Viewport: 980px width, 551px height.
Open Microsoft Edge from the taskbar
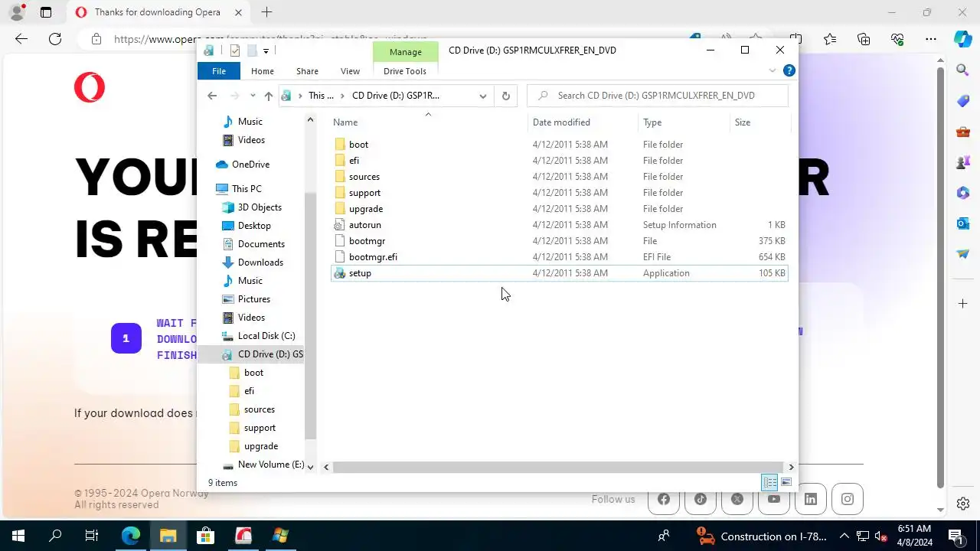coord(131,536)
